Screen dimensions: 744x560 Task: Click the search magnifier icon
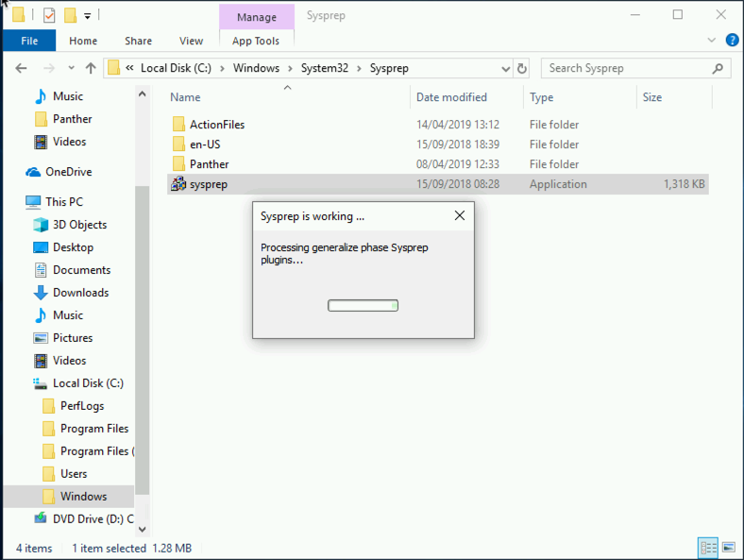point(718,68)
